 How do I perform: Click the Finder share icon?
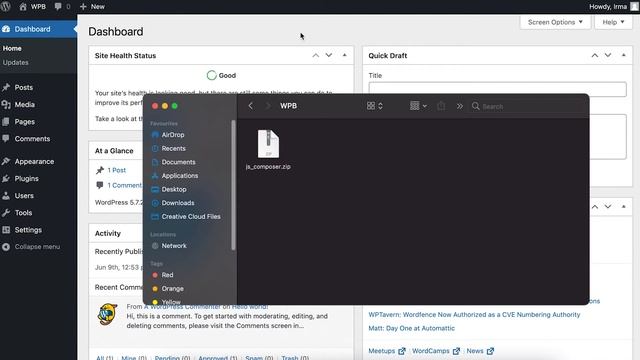coord(441,106)
